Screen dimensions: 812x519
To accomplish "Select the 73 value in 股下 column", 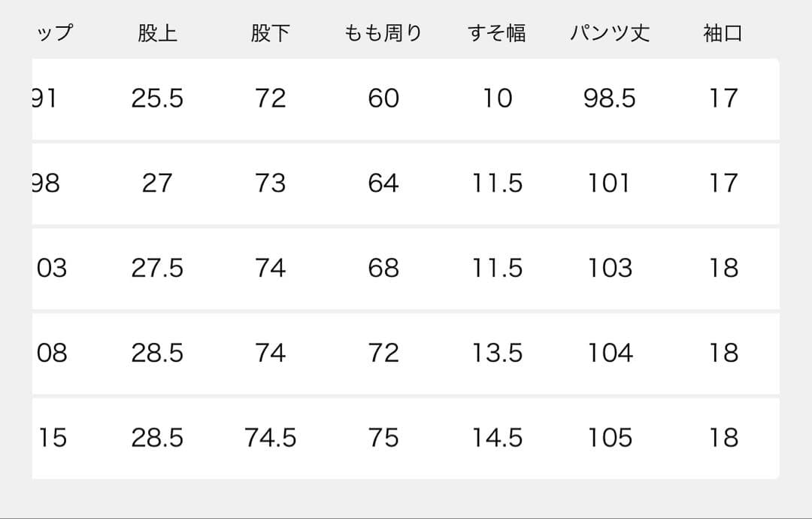I will tap(270, 184).
